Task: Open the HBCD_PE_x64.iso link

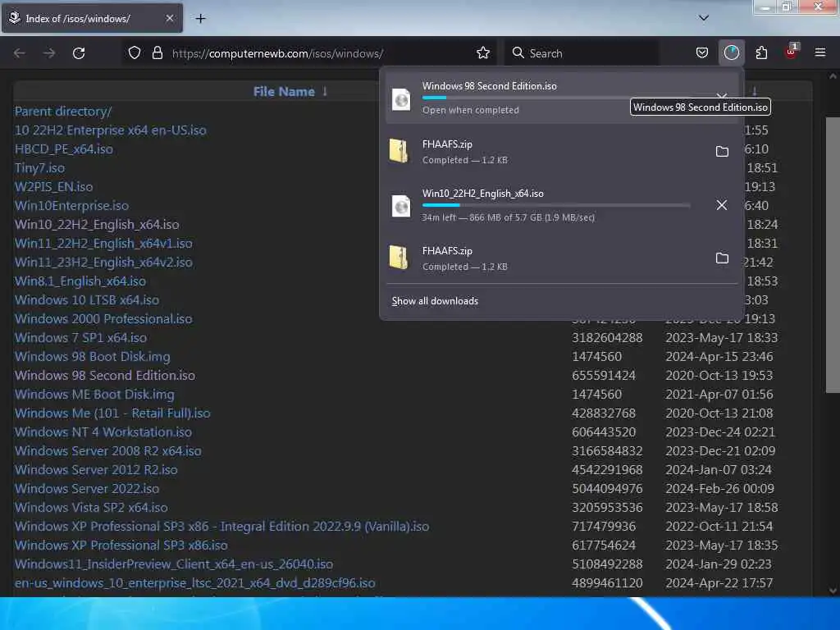Action: [64, 149]
